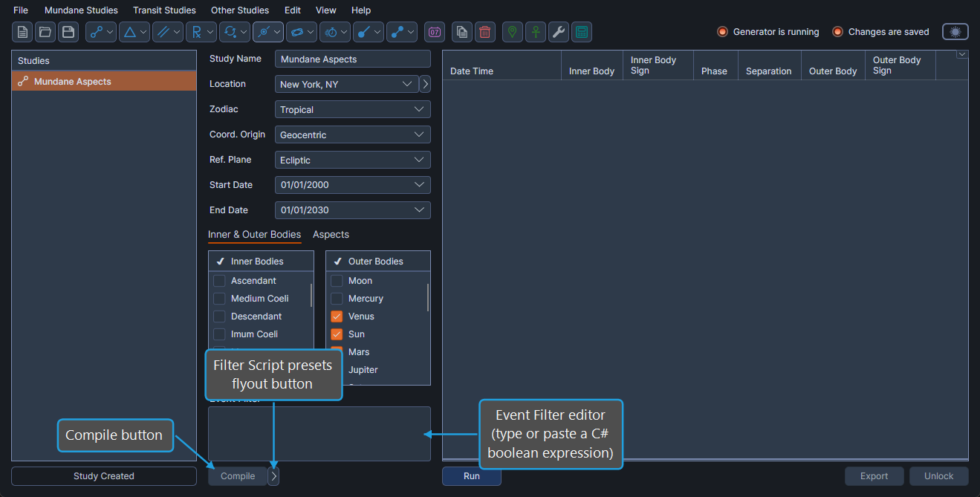This screenshot has height=497, width=980.
Task: Open the Ref. Plane dropdown
Action: click(353, 160)
